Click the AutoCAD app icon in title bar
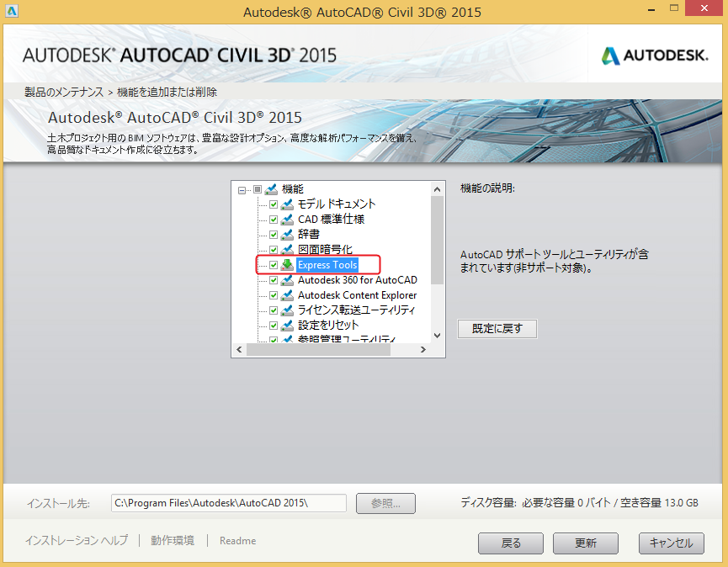This screenshot has height=567, width=728. 12,11
